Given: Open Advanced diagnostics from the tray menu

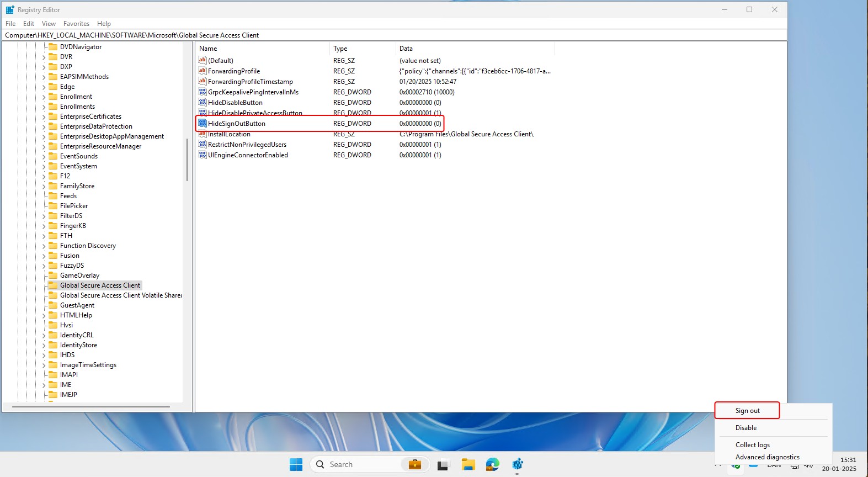Looking at the screenshot, I should (767, 457).
